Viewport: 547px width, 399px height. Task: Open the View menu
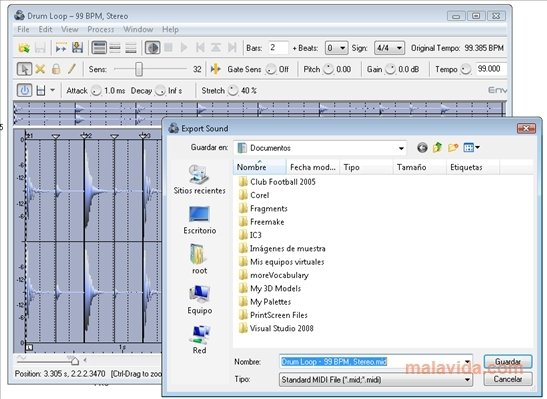70,29
